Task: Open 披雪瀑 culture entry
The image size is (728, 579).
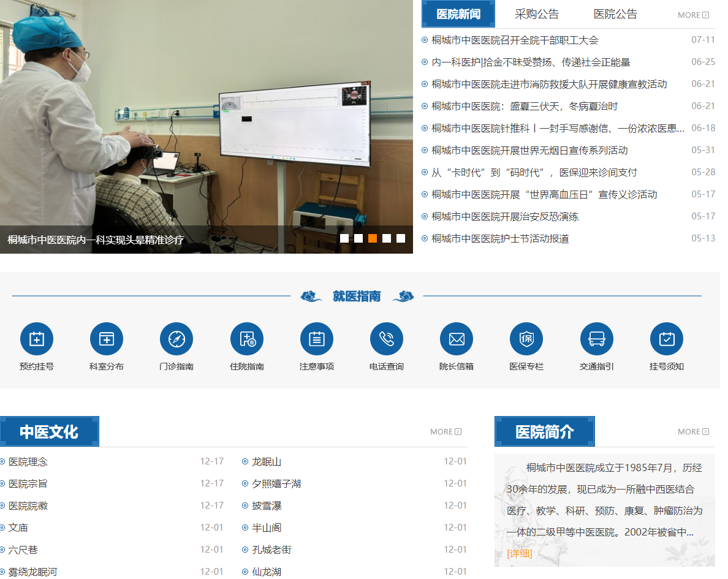Action: (x=267, y=505)
